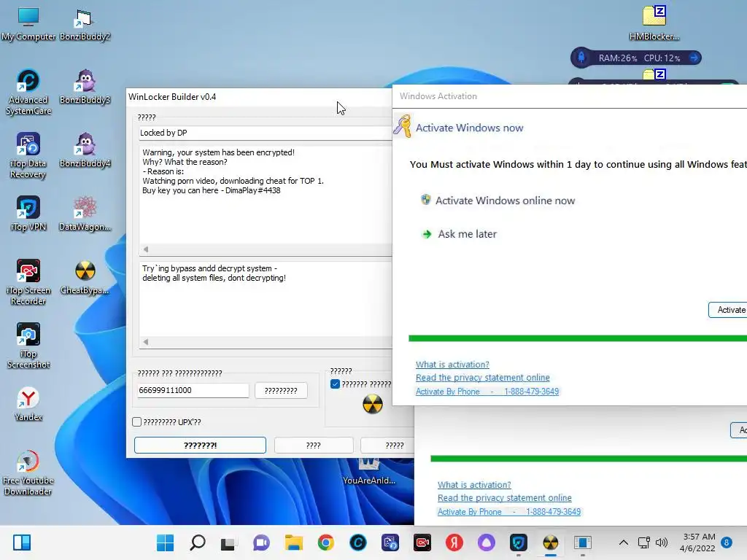Launch iTop Screen Recorder shortcut
747x560 pixels.
[x=28, y=282]
